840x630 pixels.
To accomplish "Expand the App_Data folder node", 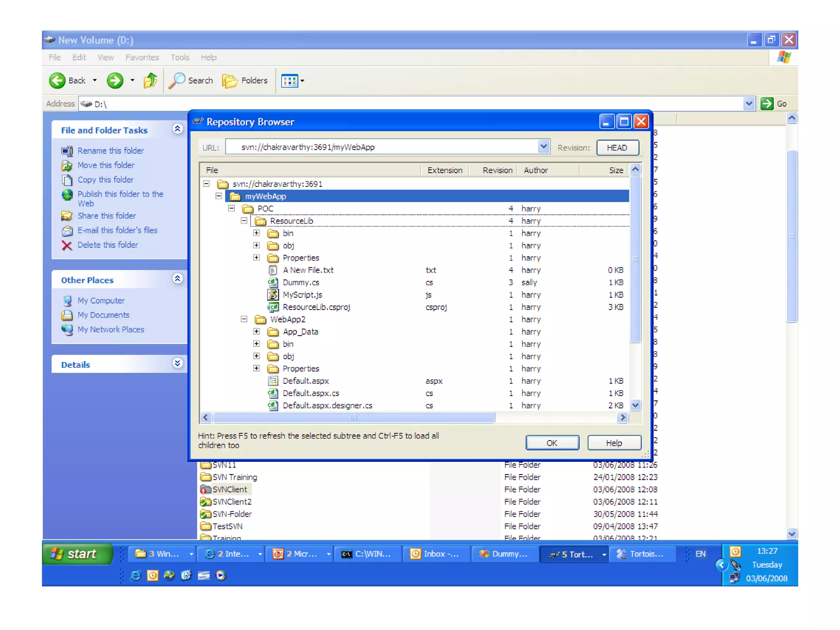I will (x=256, y=331).
